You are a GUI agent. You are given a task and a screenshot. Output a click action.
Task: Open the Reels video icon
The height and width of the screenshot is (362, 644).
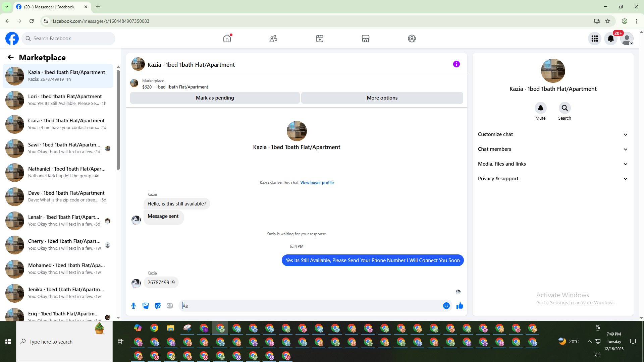coord(320,39)
